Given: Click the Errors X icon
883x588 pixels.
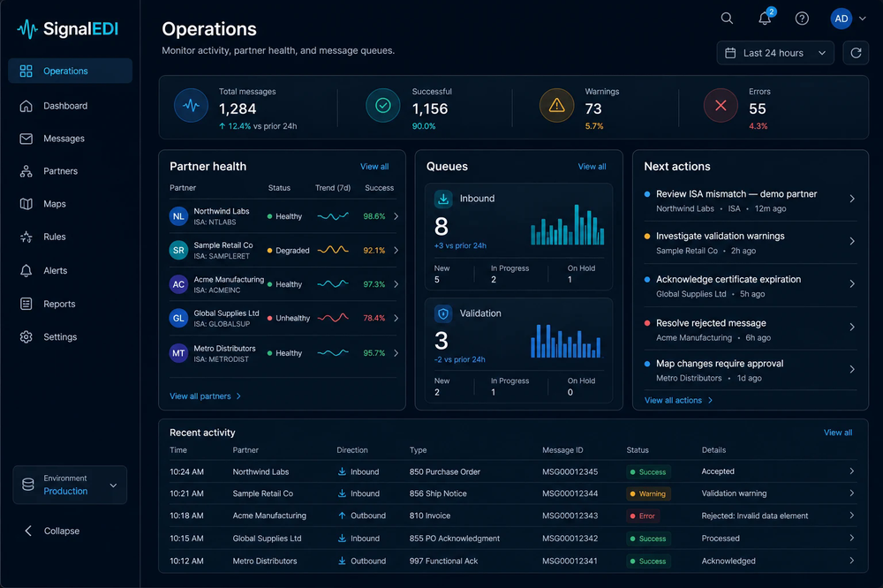Looking at the screenshot, I should 721,105.
